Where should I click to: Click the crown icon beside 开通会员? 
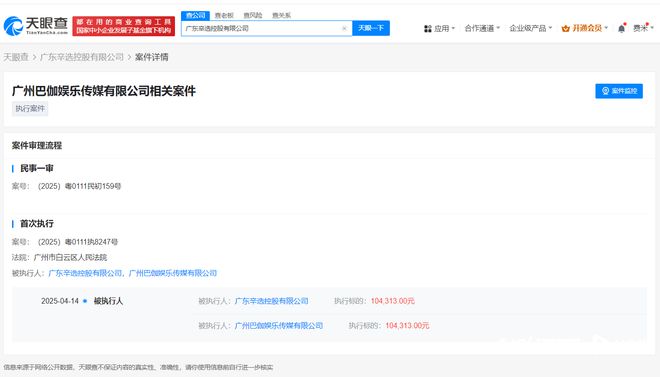coord(565,28)
